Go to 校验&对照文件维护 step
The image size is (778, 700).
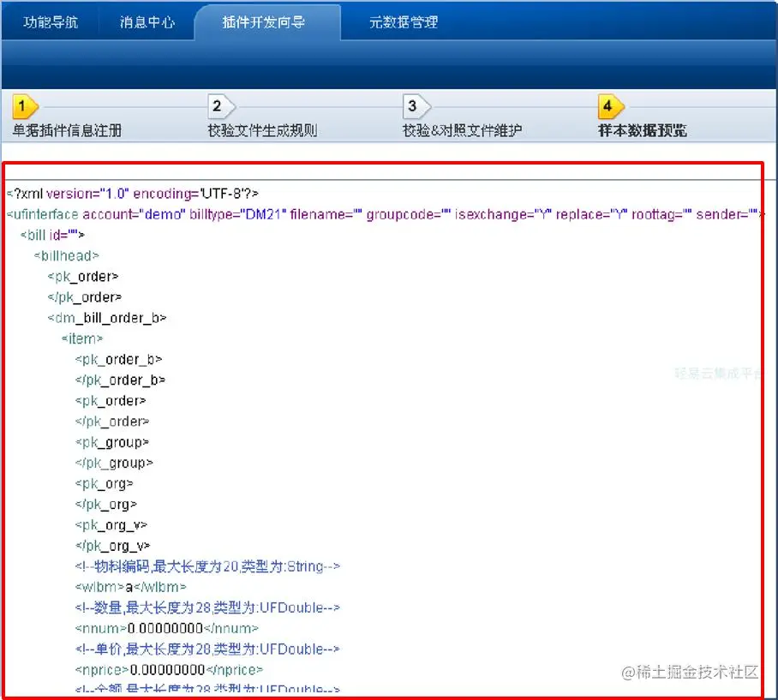click(x=462, y=130)
